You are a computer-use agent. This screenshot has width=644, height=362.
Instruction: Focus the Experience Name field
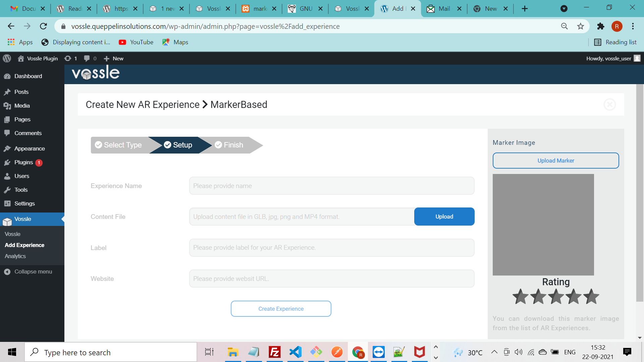332,186
